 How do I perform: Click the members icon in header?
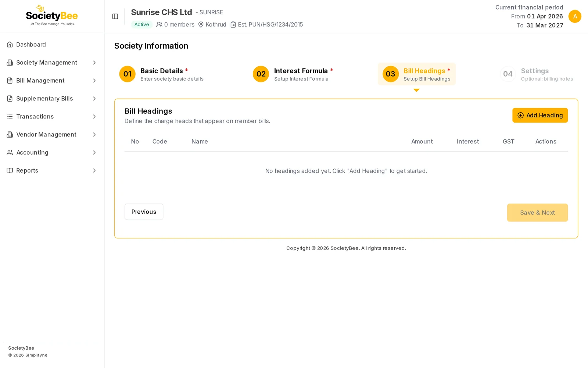point(159,25)
